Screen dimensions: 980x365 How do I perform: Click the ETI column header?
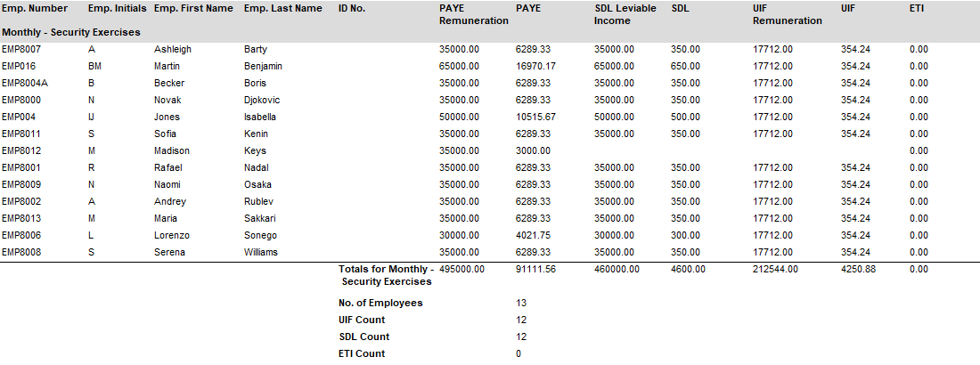click(x=917, y=8)
